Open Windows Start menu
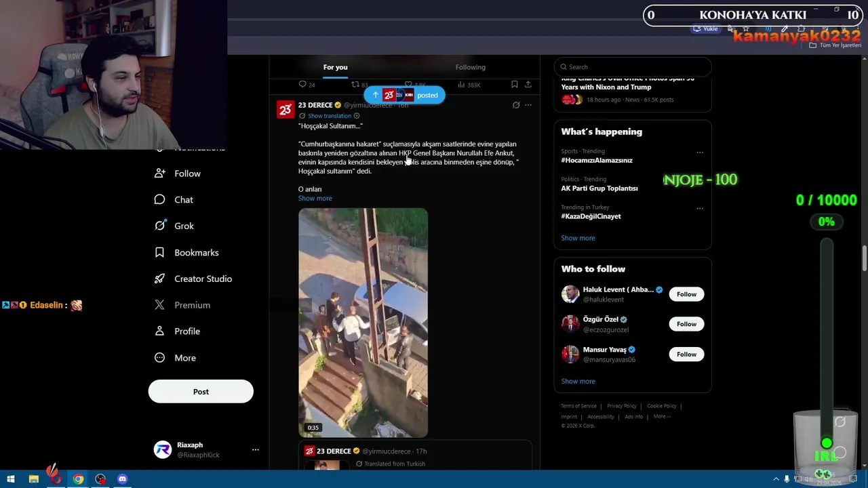 10,479
